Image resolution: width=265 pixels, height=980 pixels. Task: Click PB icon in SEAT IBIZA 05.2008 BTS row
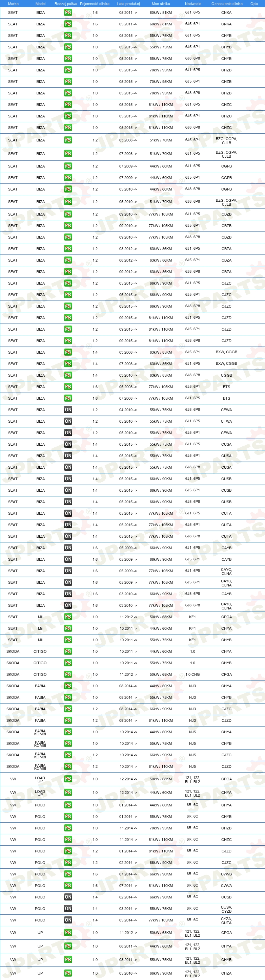[x=68, y=386]
